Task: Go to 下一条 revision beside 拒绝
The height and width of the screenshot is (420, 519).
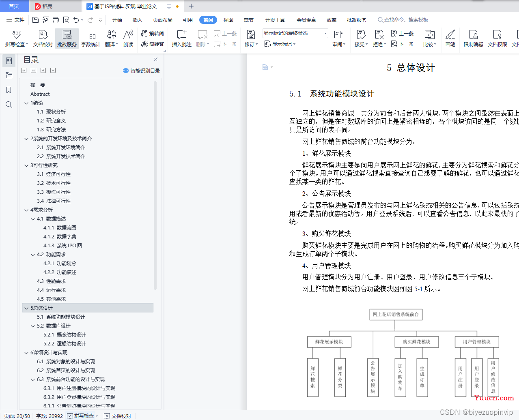Action: (402, 44)
